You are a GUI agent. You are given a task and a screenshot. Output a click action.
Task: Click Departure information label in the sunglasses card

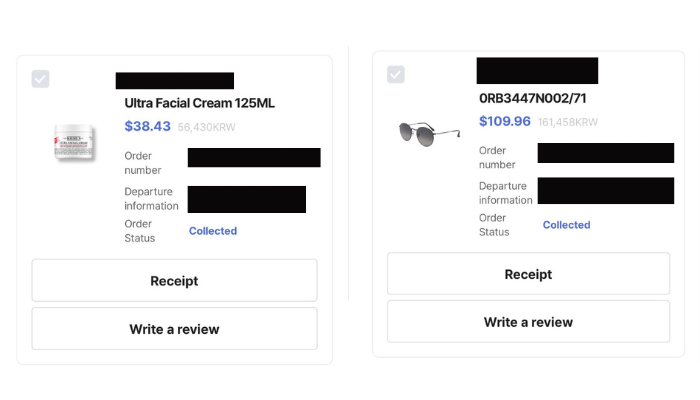pyautogui.click(x=506, y=193)
